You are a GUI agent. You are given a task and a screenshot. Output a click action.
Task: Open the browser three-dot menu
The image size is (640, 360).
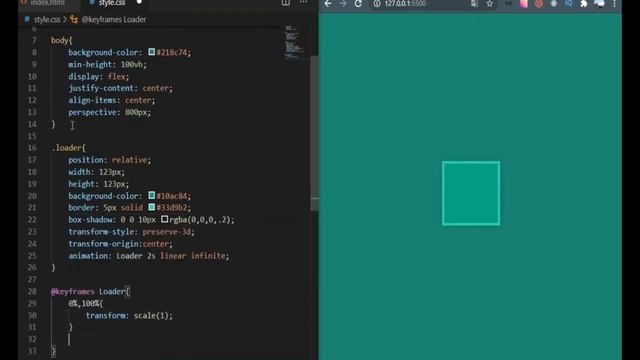point(614,4)
